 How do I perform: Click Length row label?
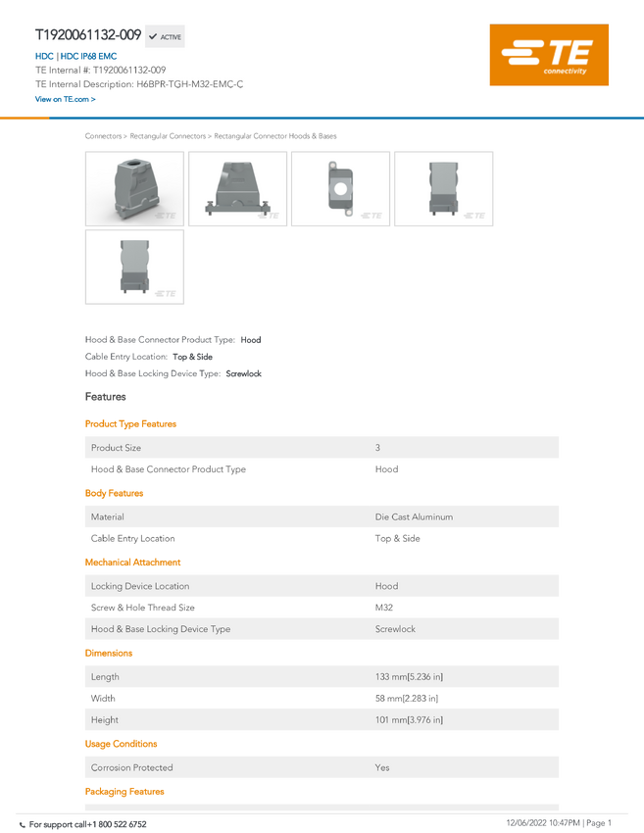[105, 677]
